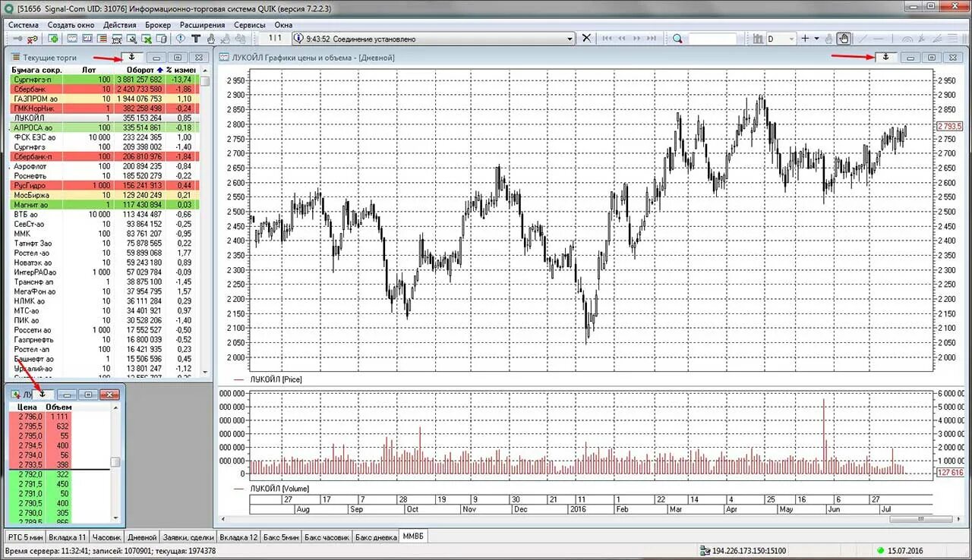
Task: Select the ЛУКОЙЛ row in table
Action: click(x=104, y=118)
